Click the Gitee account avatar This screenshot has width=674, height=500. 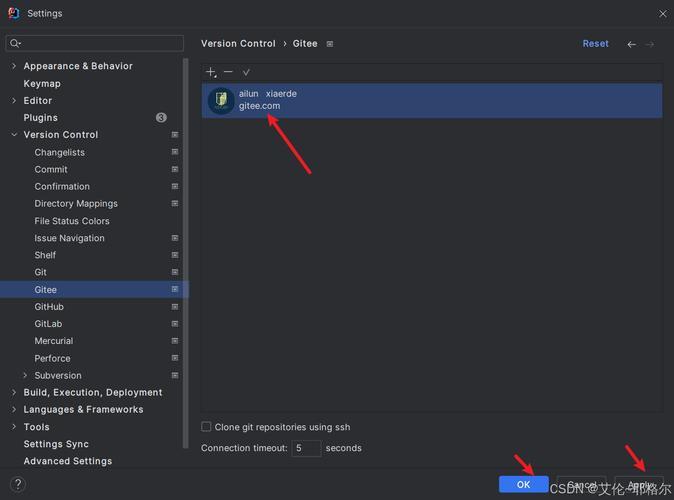pos(221,100)
